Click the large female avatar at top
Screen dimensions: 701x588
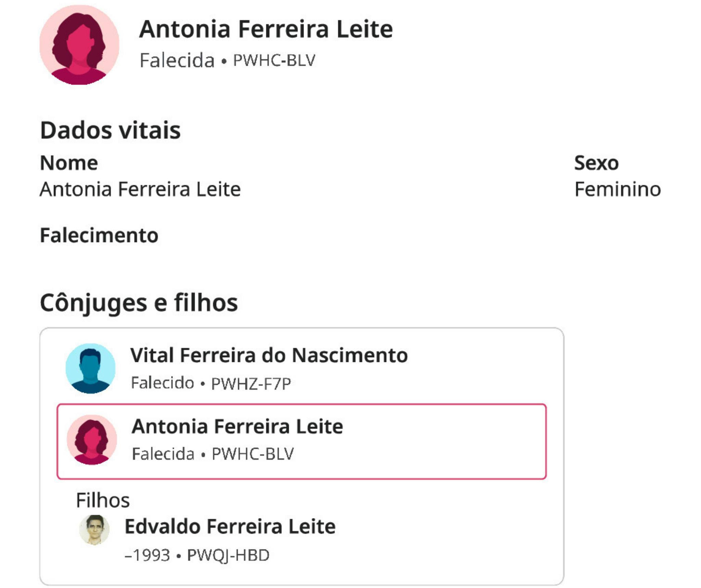tap(79, 45)
